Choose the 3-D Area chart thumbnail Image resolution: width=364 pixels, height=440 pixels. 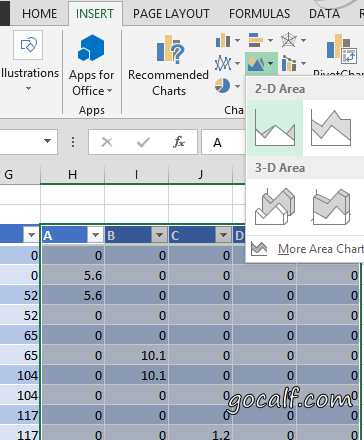[275, 207]
